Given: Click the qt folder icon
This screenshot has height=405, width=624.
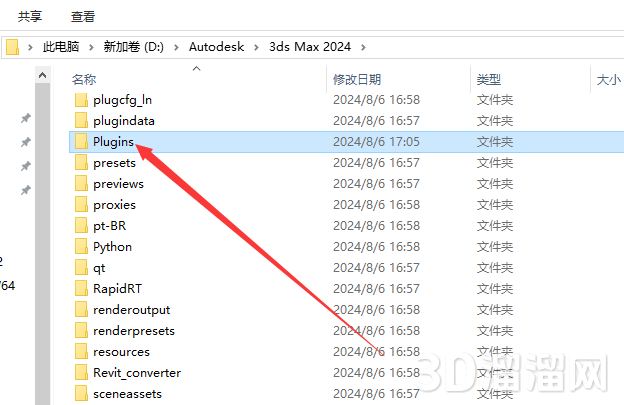Looking at the screenshot, I should (81, 267).
